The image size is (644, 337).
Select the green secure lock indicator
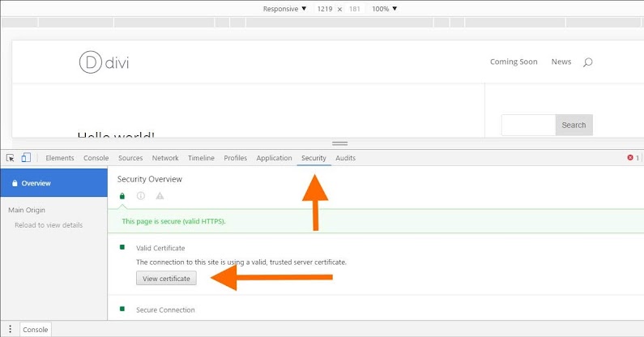click(122, 196)
